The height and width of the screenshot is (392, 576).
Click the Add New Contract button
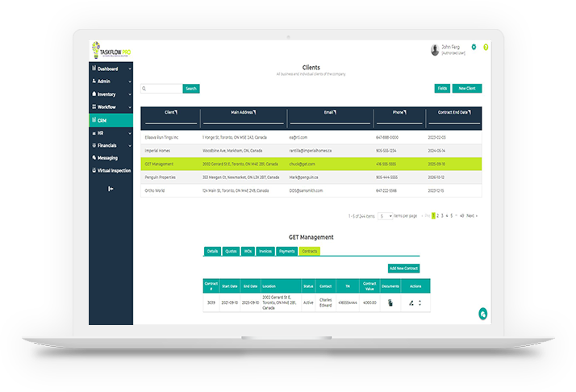pos(403,268)
